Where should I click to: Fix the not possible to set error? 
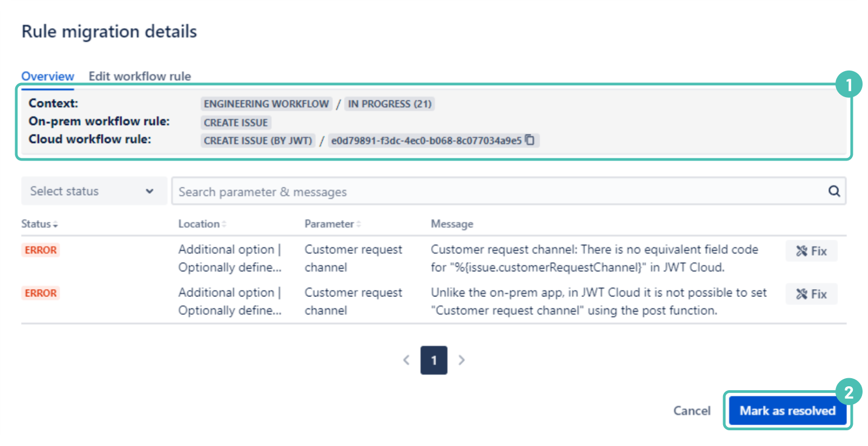(811, 294)
